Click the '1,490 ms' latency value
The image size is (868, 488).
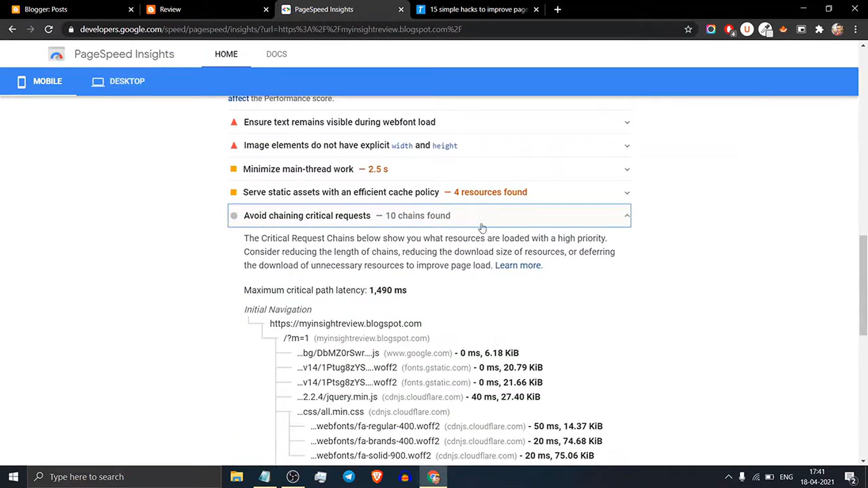click(x=388, y=291)
